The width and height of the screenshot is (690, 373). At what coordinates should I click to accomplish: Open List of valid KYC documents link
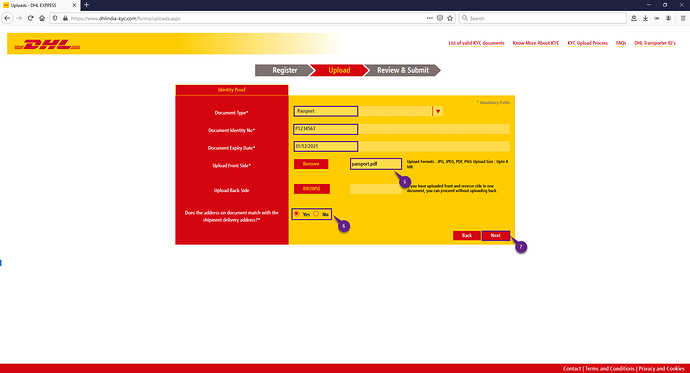pos(476,43)
